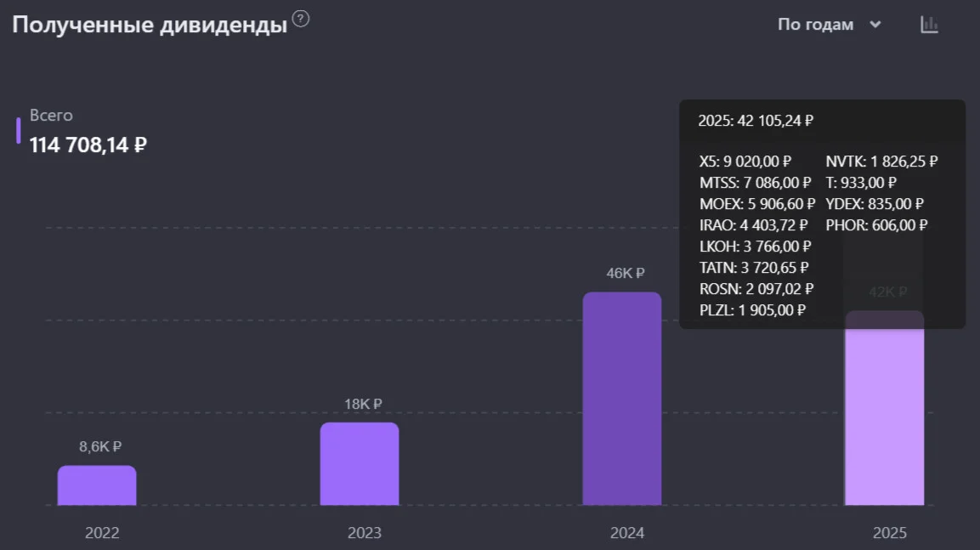This screenshot has height=550, width=980.
Task: Click the 46K ₽ value label
Action: pos(625,273)
